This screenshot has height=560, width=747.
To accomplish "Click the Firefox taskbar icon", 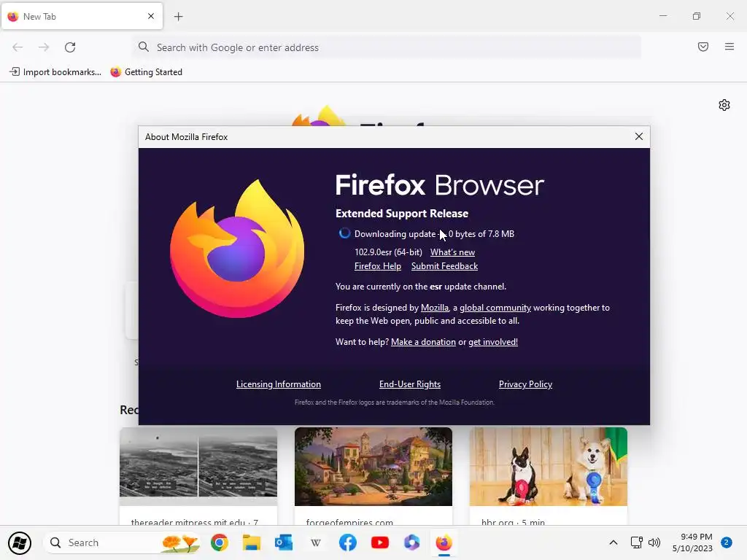I will click(444, 542).
